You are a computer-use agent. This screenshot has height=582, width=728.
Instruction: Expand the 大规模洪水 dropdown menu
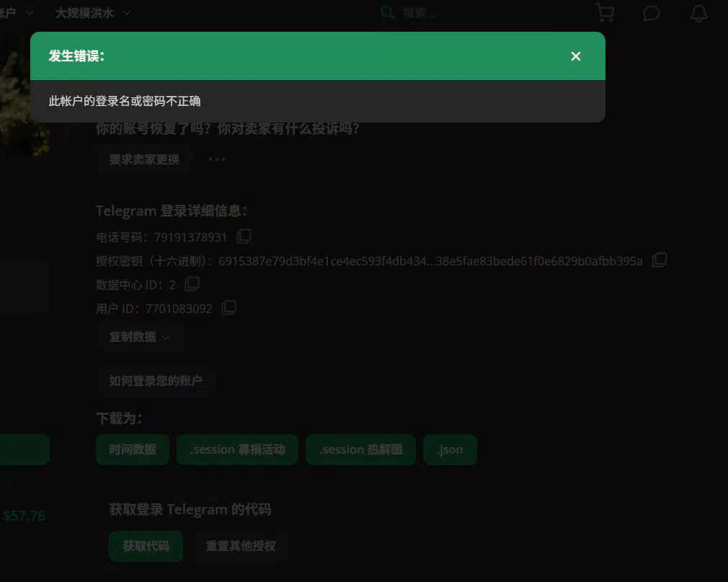(93, 13)
